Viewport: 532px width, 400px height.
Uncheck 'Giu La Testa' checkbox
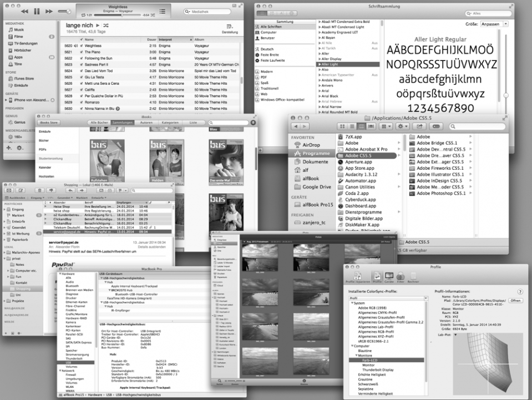82,77
